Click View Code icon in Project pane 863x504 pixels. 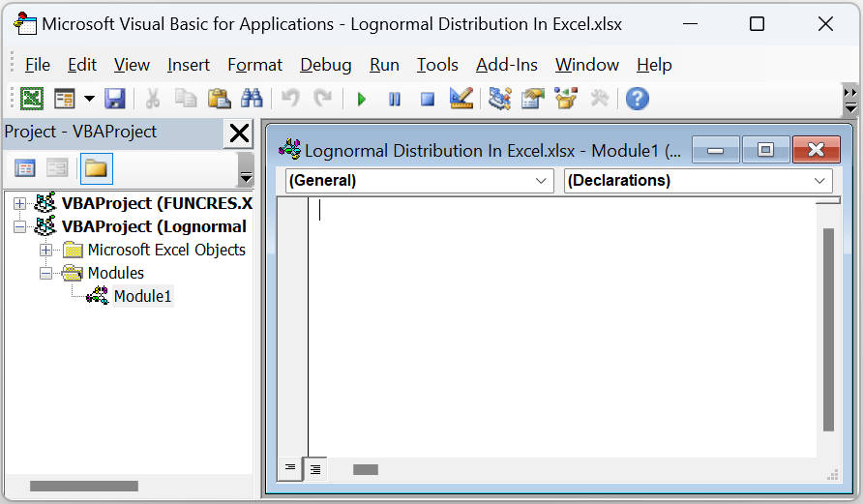click(25, 167)
